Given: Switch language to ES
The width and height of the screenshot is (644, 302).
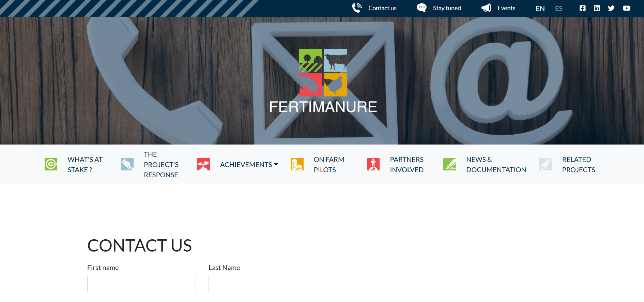Looking at the screenshot, I should [x=559, y=9].
